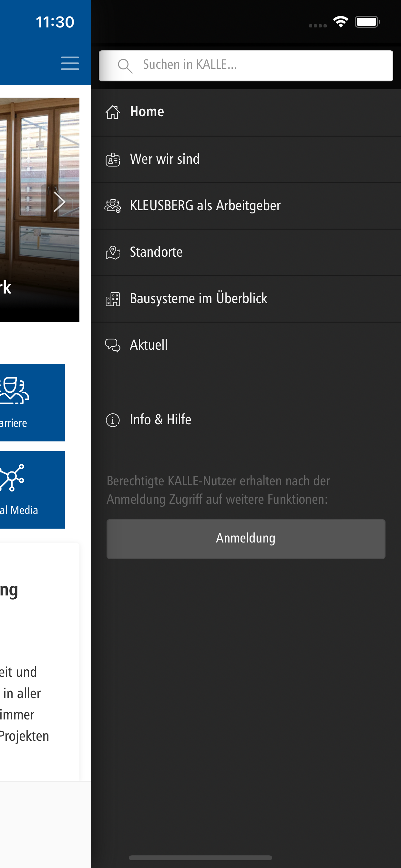This screenshot has width=401, height=868.
Task: Open the Home menu entry
Action: (246, 112)
